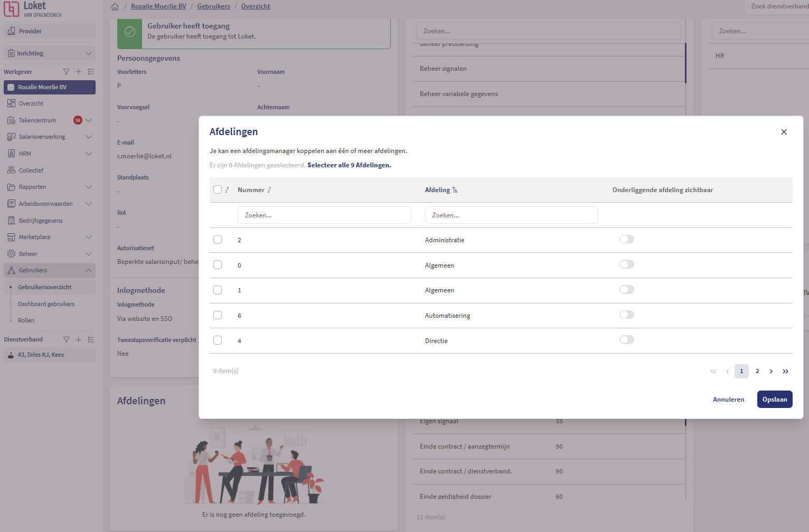Click the Afdeling search input field
This screenshot has height=532, width=809.
[x=511, y=215]
